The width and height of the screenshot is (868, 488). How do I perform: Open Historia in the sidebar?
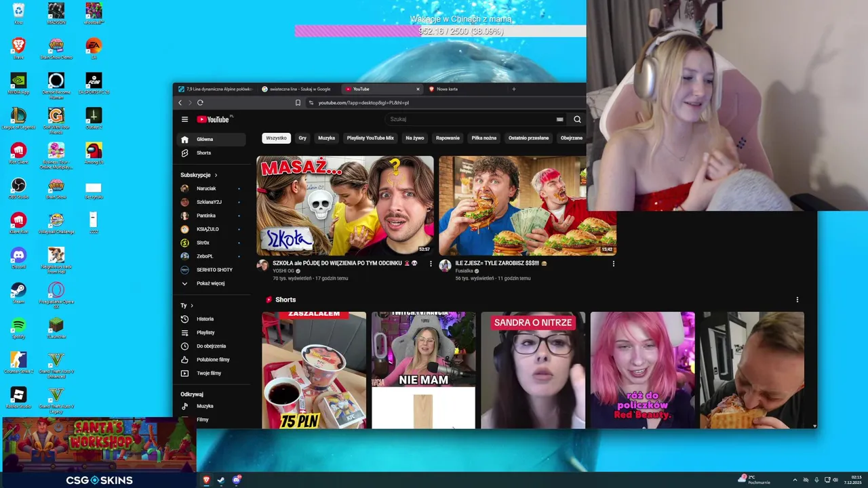pos(212,319)
